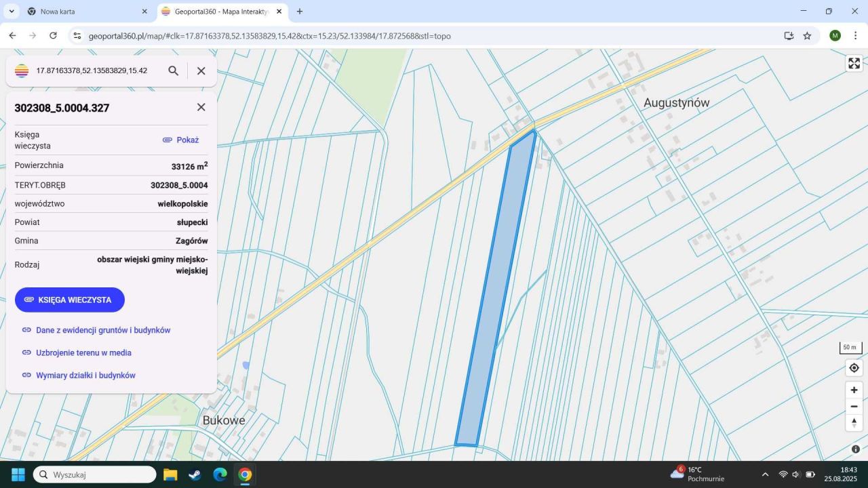Show hidden system tray icons

coord(766,474)
